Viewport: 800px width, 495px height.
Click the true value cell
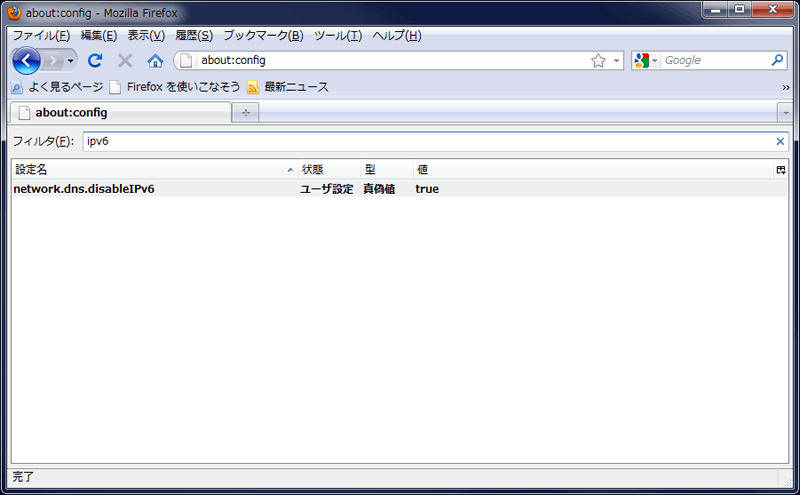pos(427,189)
